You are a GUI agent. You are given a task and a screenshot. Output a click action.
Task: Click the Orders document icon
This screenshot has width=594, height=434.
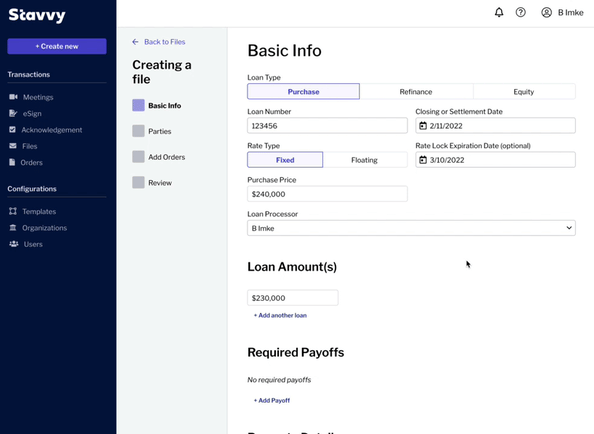pyautogui.click(x=12, y=162)
